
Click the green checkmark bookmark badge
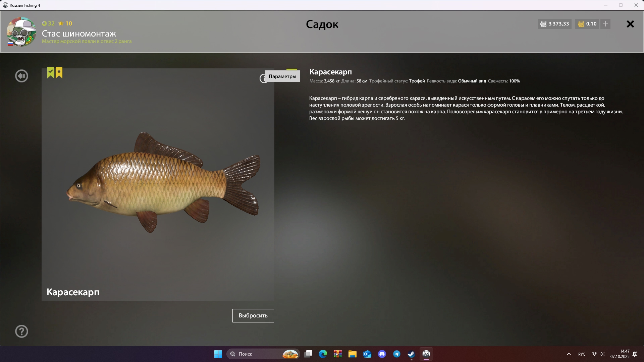[51, 72]
